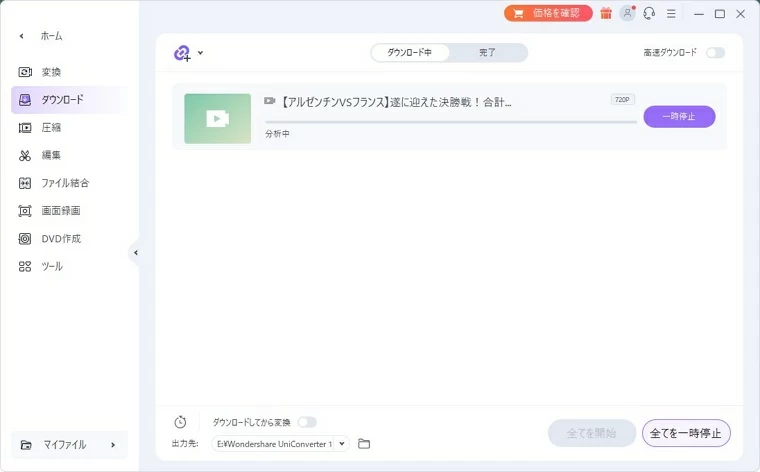Switch to the ダウンロード中 tab
760x472 pixels.
click(x=409, y=52)
